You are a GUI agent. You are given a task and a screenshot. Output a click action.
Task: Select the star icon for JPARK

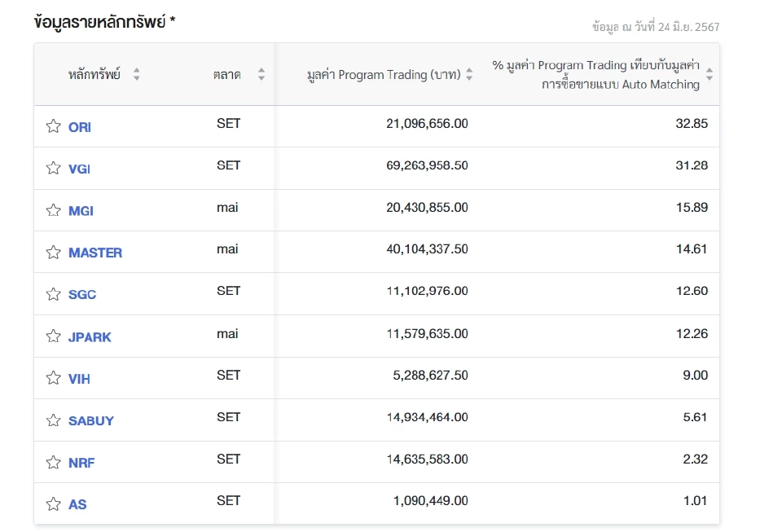point(53,336)
